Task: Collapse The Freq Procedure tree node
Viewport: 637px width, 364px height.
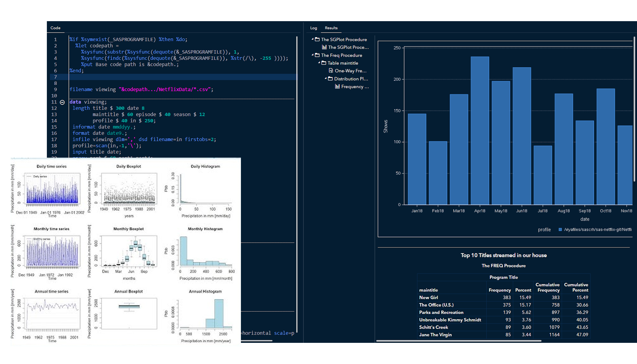Action: pyautogui.click(x=313, y=55)
